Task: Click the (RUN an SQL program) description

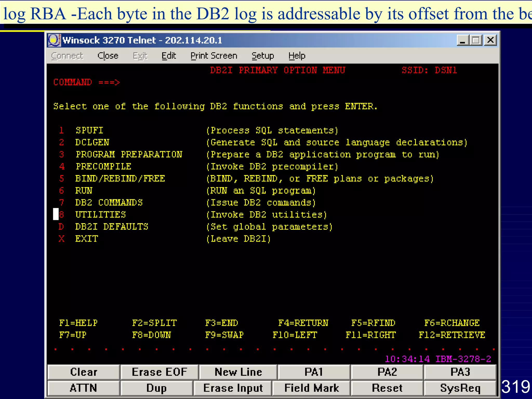Action: [x=261, y=190]
